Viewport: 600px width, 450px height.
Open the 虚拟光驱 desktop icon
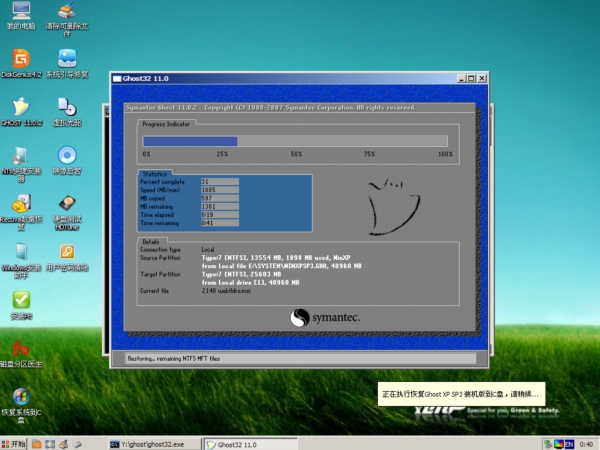pos(67,112)
